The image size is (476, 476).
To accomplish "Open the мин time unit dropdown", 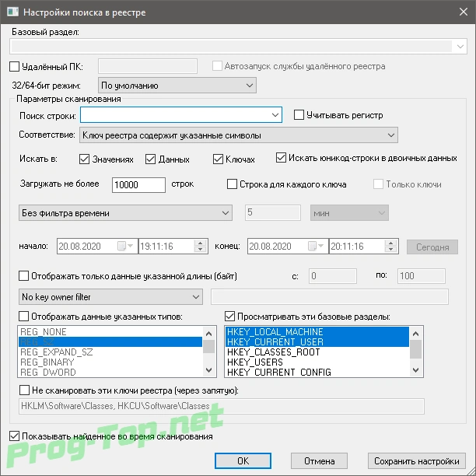I will 349,213.
